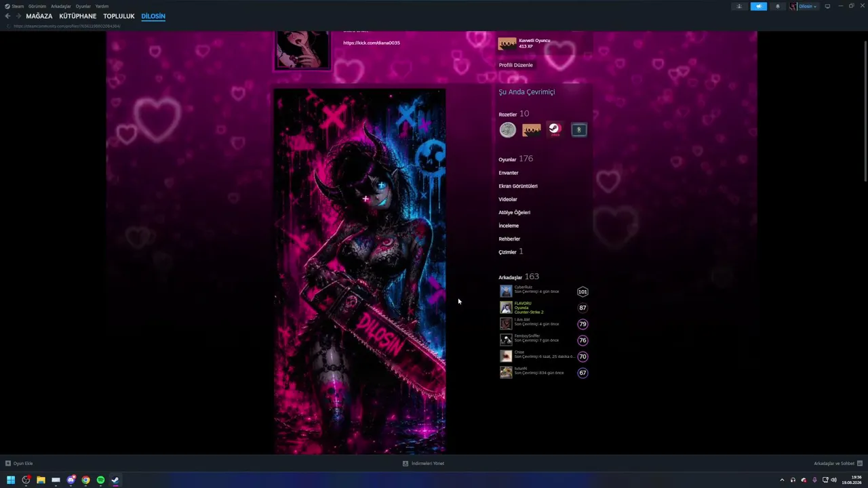The image size is (868, 488).
Task: Click the forward navigation arrow
Action: [x=18, y=16]
